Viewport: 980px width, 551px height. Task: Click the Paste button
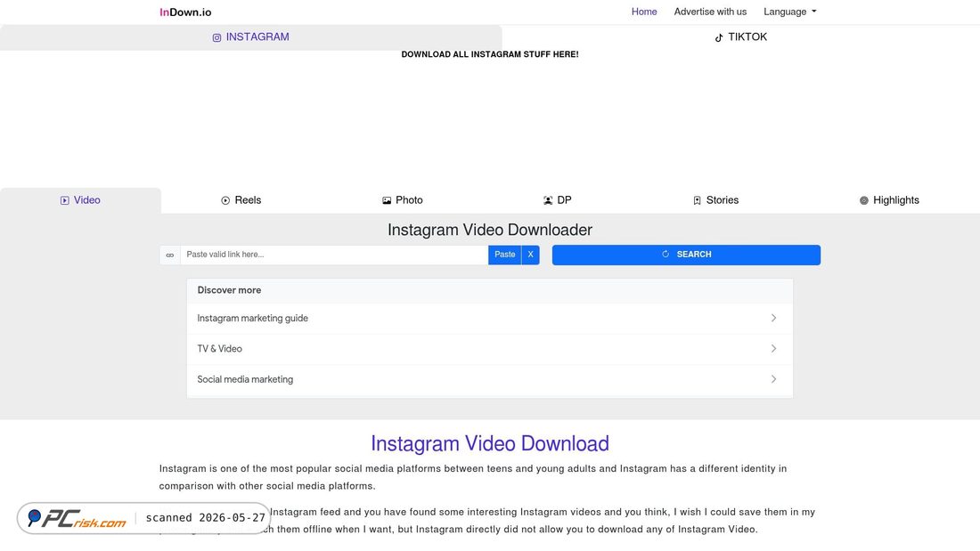click(x=505, y=255)
